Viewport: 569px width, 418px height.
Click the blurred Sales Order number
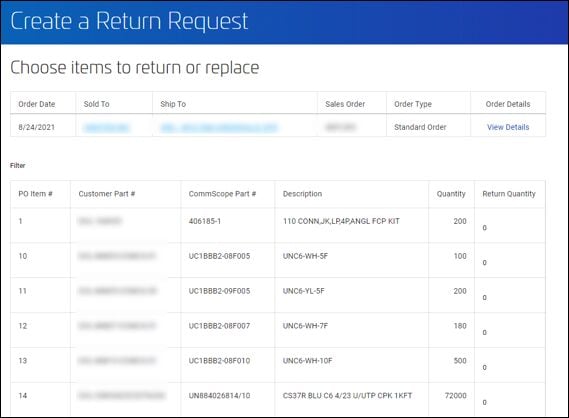[340, 127]
